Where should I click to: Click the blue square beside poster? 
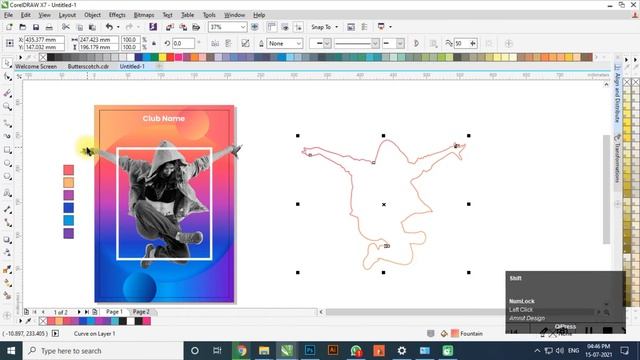[69, 208]
